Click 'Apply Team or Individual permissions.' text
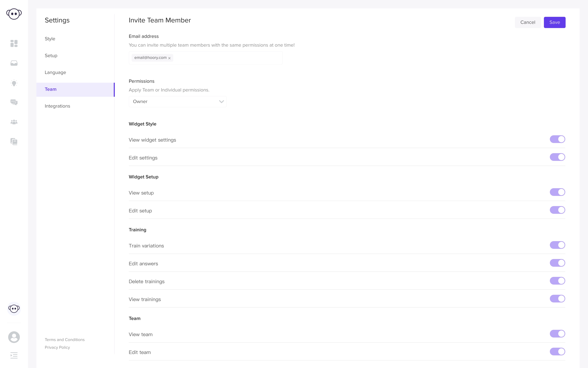Image resolution: width=588 pixels, height=368 pixels. tap(169, 90)
